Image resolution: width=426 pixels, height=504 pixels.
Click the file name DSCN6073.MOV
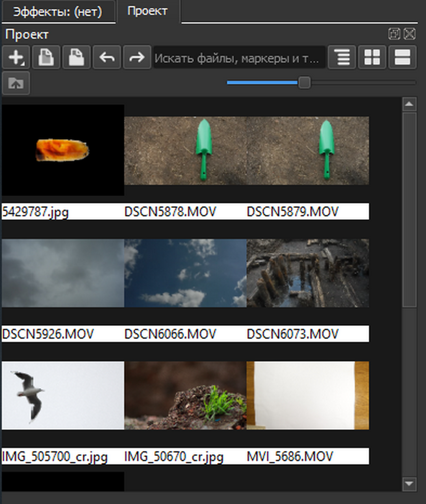tap(293, 334)
